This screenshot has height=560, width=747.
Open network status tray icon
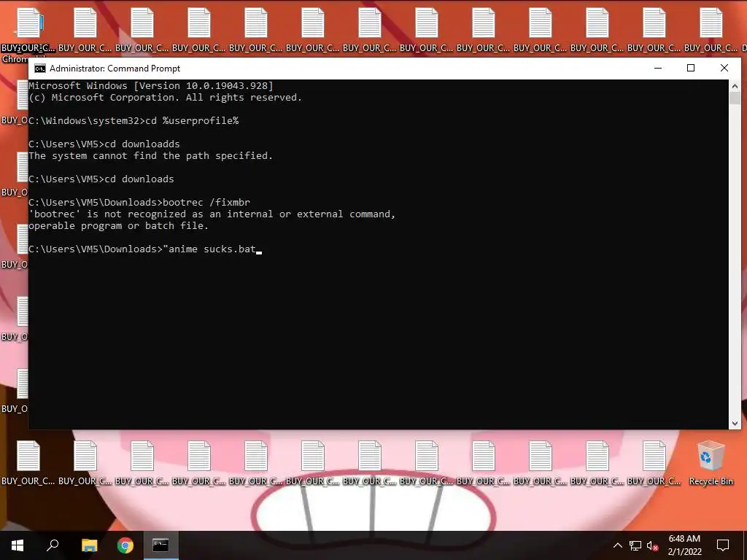pos(635,545)
